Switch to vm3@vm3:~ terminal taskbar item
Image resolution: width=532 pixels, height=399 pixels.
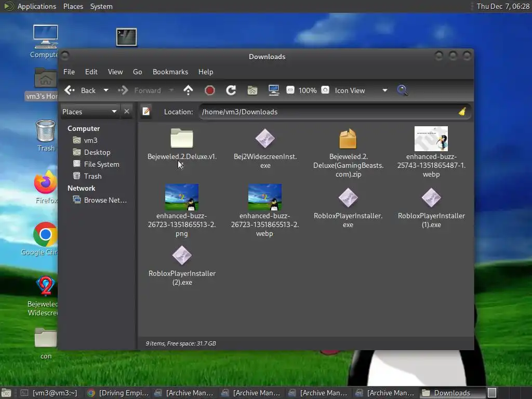pos(49,393)
